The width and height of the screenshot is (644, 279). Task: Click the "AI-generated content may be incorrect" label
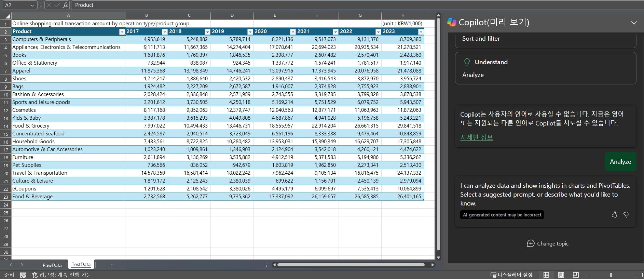click(x=502, y=215)
